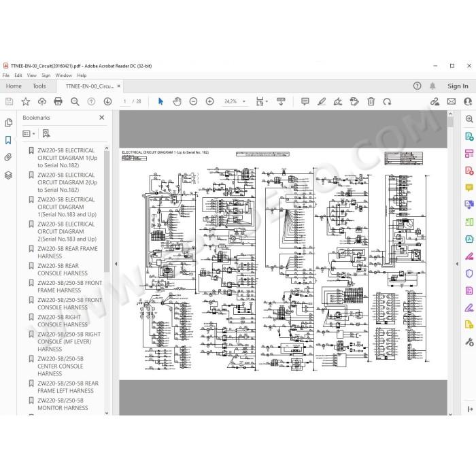The height and width of the screenshot is (476, 476).
Task: Find the current bookmark
Action: 46,133
